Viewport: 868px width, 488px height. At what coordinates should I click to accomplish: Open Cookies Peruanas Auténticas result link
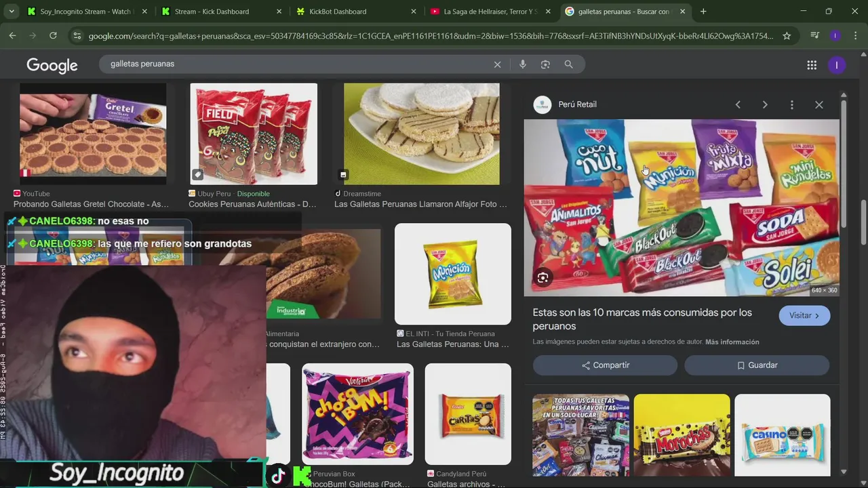click(x=252, y=204)
